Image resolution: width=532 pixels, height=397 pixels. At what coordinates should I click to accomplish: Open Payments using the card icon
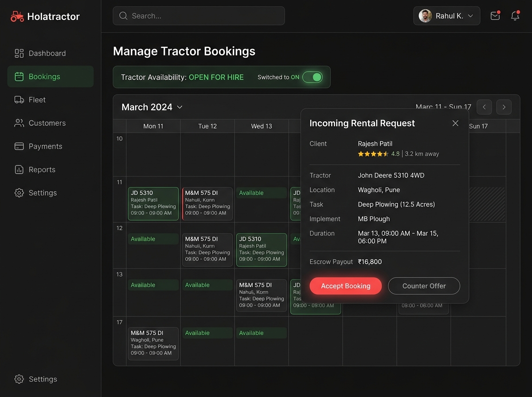coord(19,146)
